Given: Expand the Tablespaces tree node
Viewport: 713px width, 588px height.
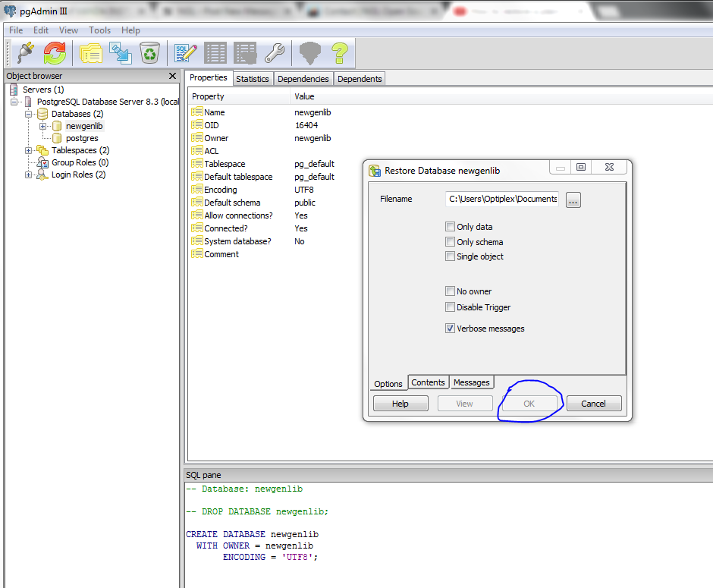Looking at the screenshot, I should [29, 150].
